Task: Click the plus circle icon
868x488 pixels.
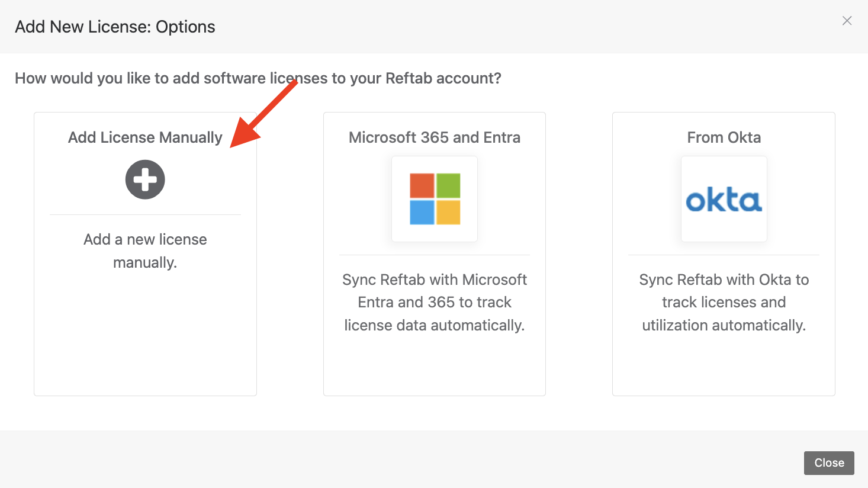Action: [x=145, y=179]
